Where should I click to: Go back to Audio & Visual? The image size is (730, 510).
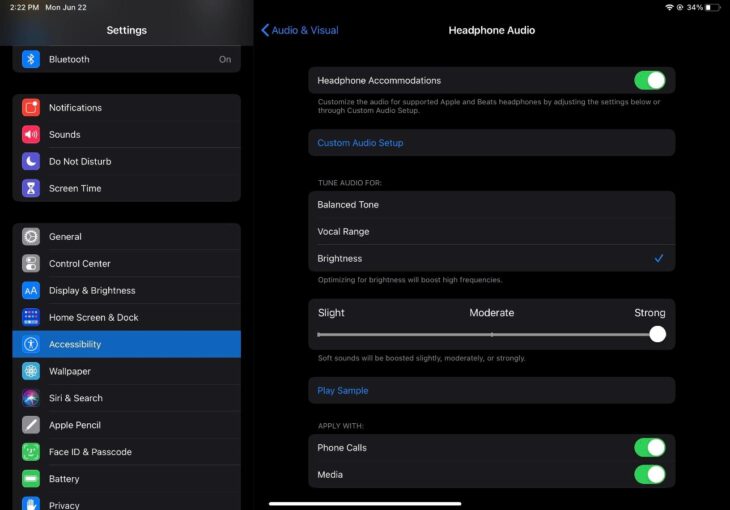click(300, 30)
